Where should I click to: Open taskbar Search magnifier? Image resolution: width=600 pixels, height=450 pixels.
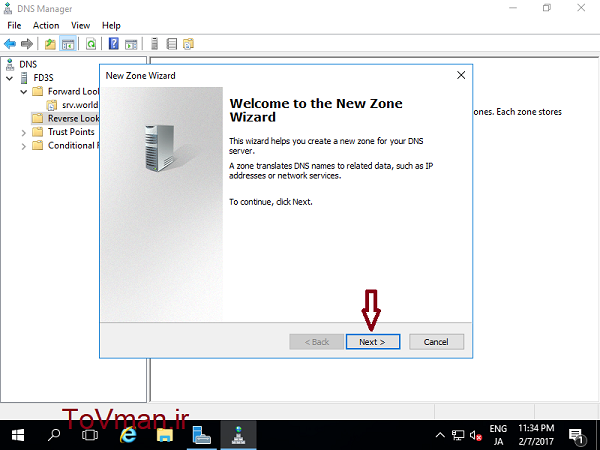tap(54, 435)
